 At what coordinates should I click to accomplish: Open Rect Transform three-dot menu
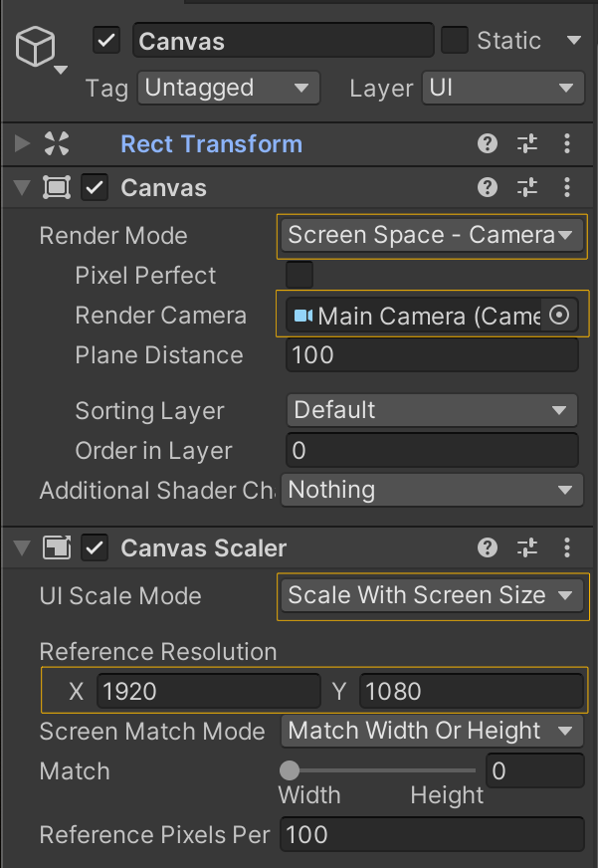[567, 144]
